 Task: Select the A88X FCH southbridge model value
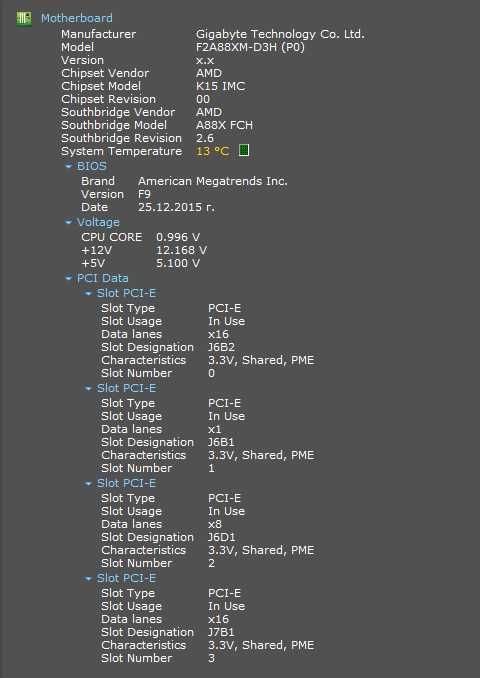click(224, 125)
